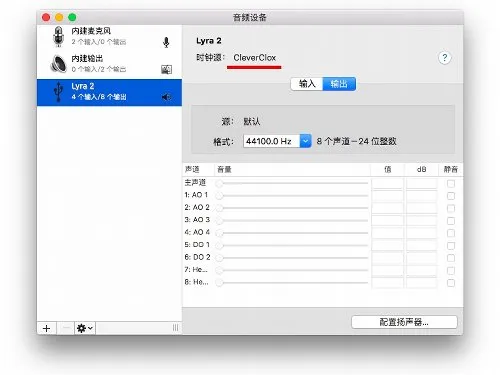500x375 pixels.
Task: Toggle mute checkbox for channel 8
Action: coord(451,283)
